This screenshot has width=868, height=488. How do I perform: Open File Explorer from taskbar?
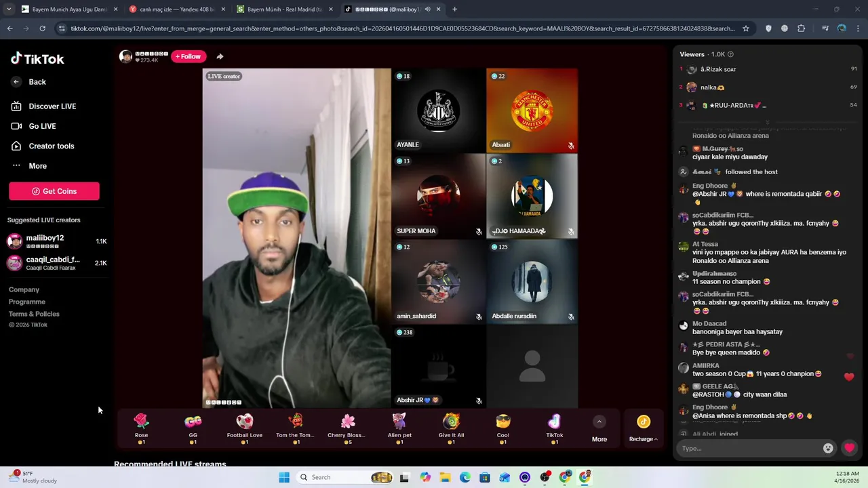pyautogui.click(x=446, y=477)
